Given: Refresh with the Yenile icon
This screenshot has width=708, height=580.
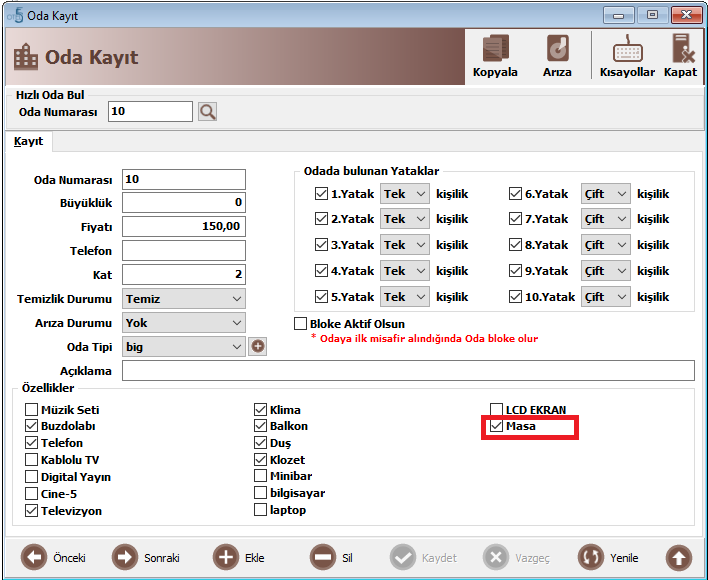Looking at the screenshot, I should point(591,557).
